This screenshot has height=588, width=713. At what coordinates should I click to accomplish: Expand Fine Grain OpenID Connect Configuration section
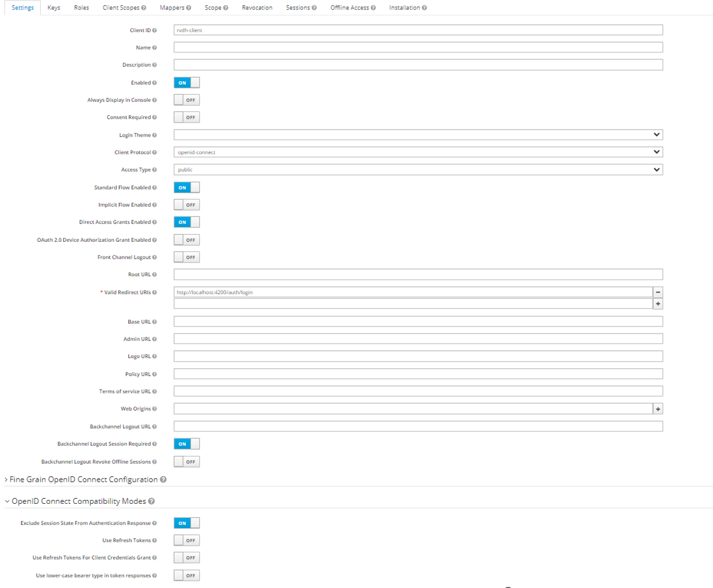tap(83, 480)
